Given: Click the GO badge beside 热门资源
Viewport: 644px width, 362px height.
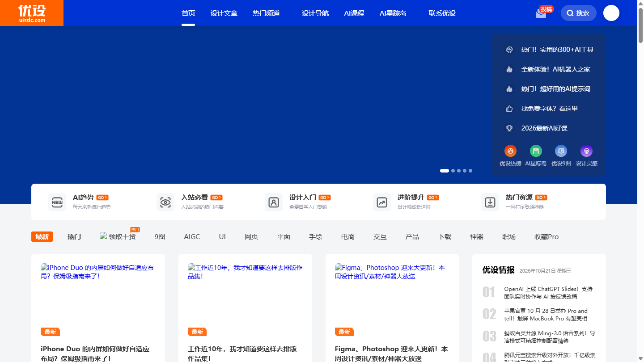Looking at the screenshot, I should (x=541, y=198).
